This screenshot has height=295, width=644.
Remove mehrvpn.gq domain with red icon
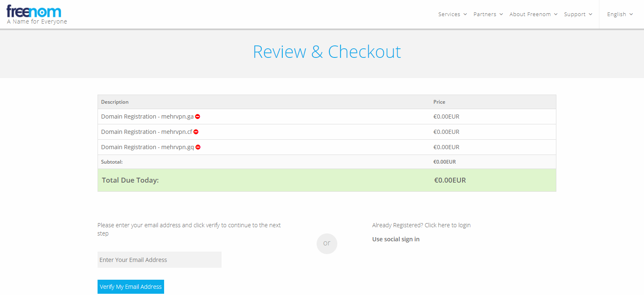click(198, 147)
